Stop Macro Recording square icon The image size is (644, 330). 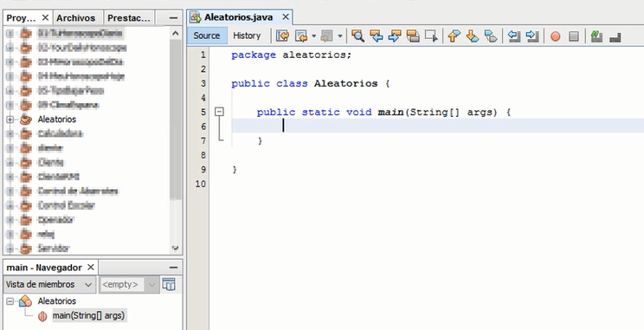574,36
